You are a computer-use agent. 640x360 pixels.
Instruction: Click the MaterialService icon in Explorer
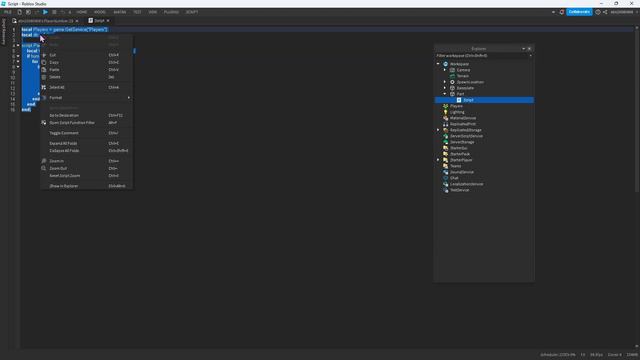[x=446, y=118]
